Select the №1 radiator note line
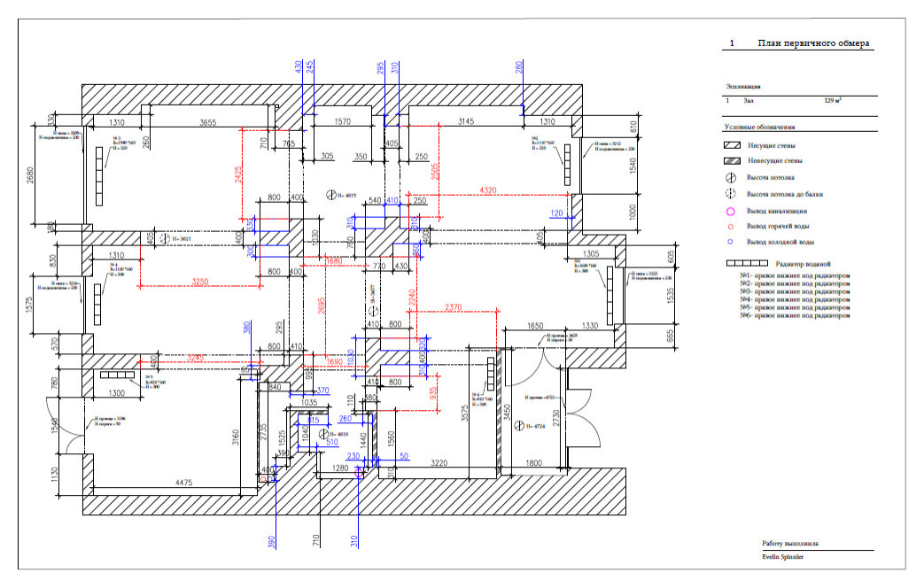The image size is (924, 588). (x=795, y=275)
